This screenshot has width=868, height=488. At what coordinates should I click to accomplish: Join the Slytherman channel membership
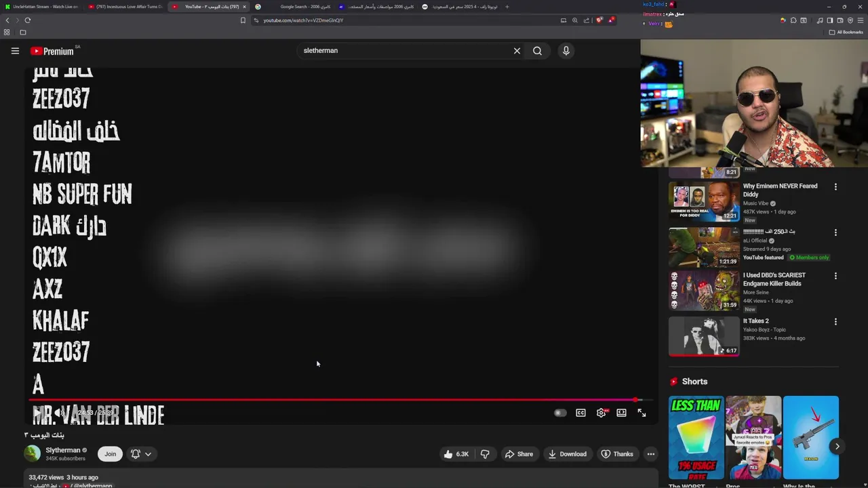click(110, 454)
